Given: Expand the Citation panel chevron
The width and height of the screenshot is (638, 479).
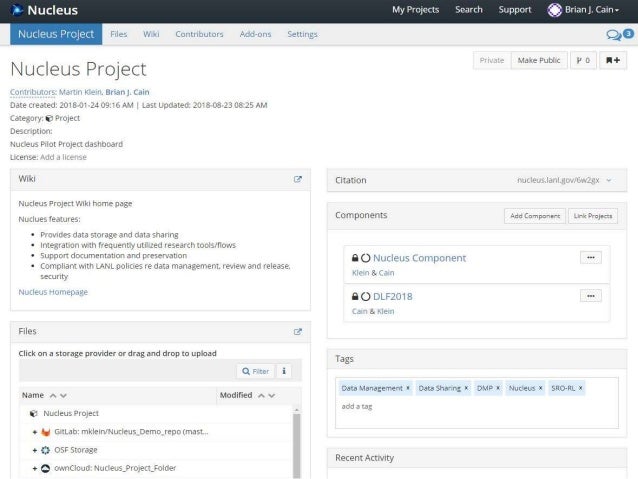Looking at the screenshot, I should (609, 180).
